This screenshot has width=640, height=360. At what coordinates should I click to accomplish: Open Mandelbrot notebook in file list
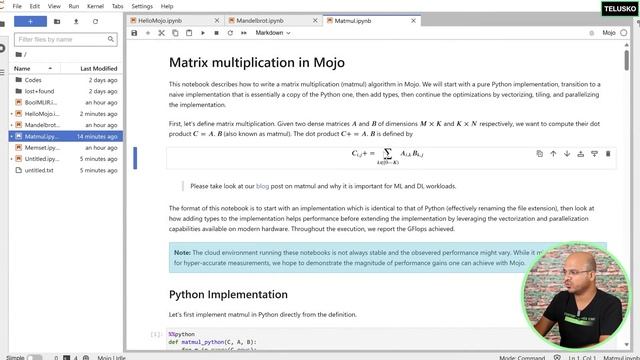click(66, 125)
